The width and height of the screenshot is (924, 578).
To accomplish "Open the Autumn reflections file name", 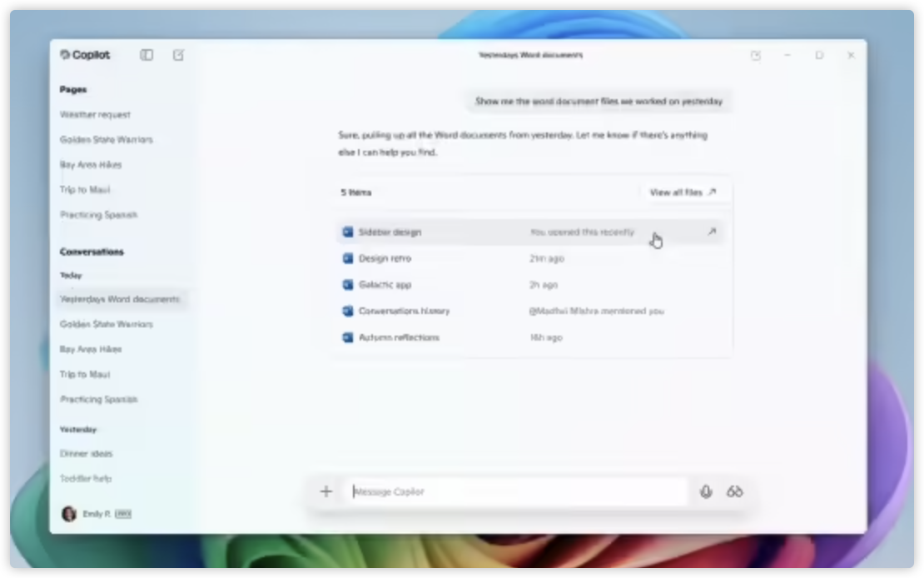I will coord(399,337).
